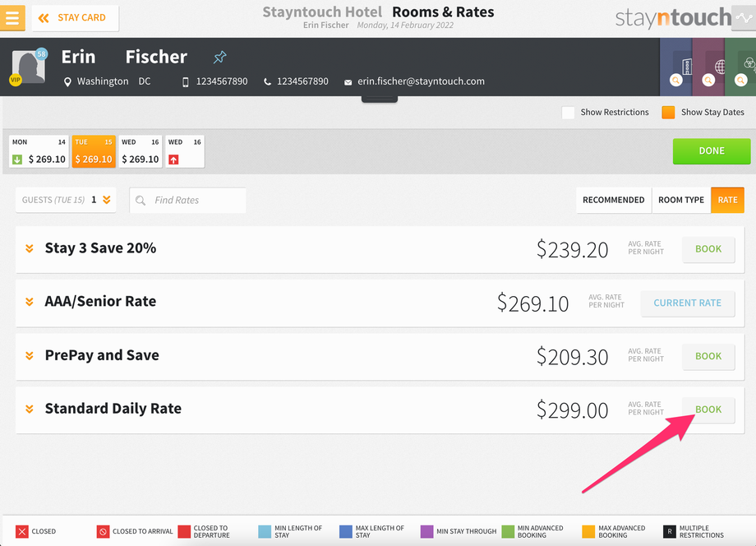The width and height of the screenshot is (756, 546).
Task: Click the $299.00 rate amount
Action: click(x=572, y=410)
